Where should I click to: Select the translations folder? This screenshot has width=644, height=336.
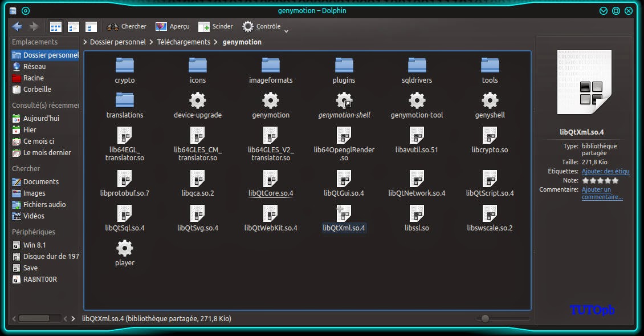[125, 106]
